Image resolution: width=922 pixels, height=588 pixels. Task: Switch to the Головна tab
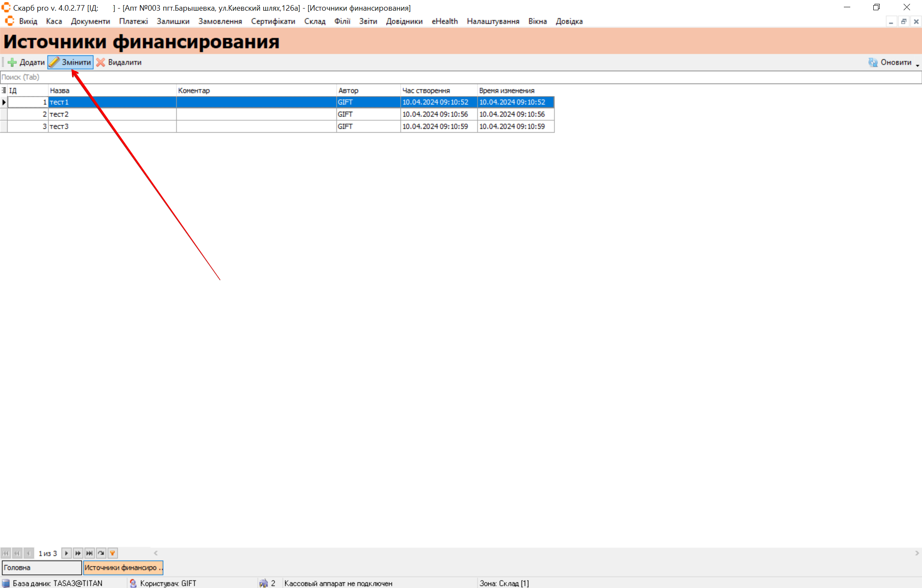[x=41, y=568]
